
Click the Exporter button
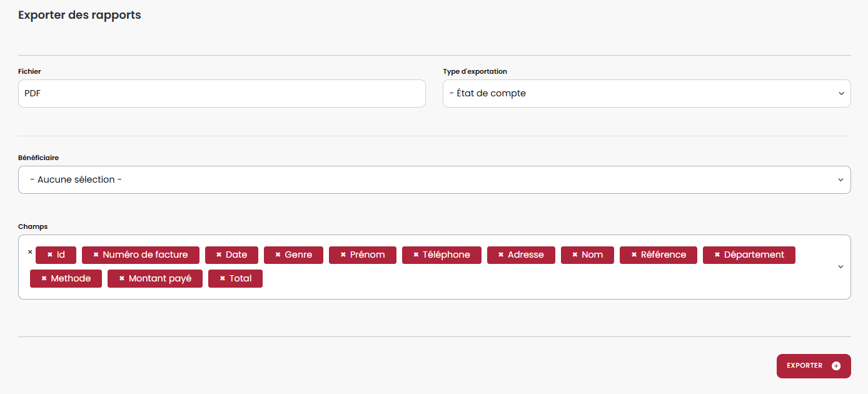(x=805, y=366)
